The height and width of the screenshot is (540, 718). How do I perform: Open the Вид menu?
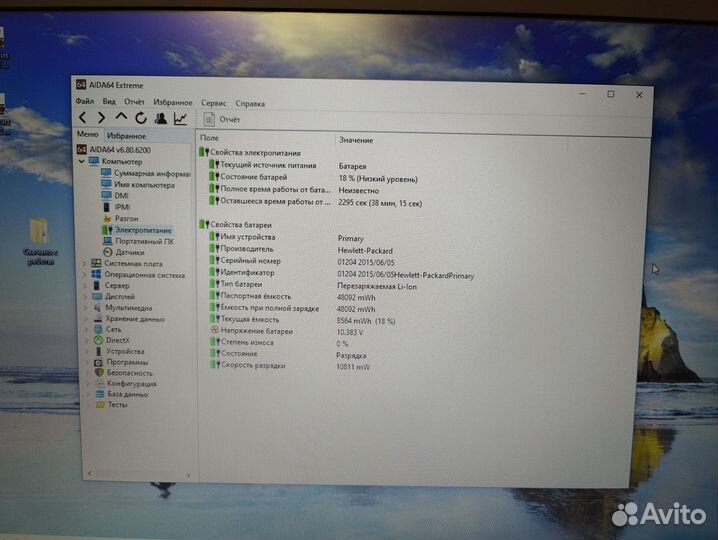[109, 101]
